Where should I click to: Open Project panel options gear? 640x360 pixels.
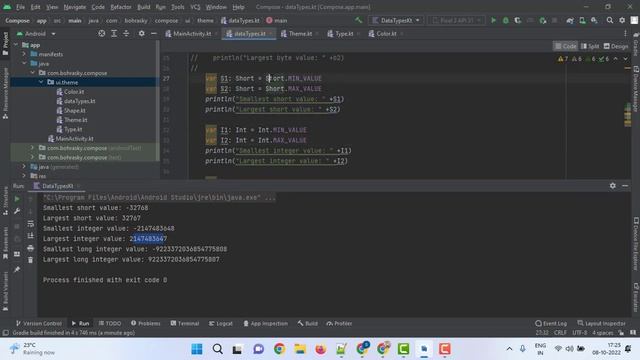(x=141, y=33)
